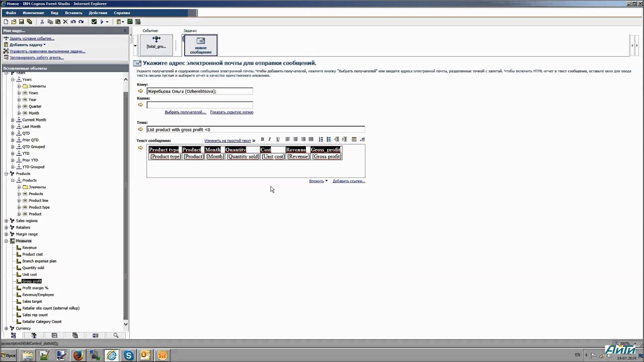
Task: Select Gross profit measure in tree
Action: pyautogui.click(x=32, y=281)
